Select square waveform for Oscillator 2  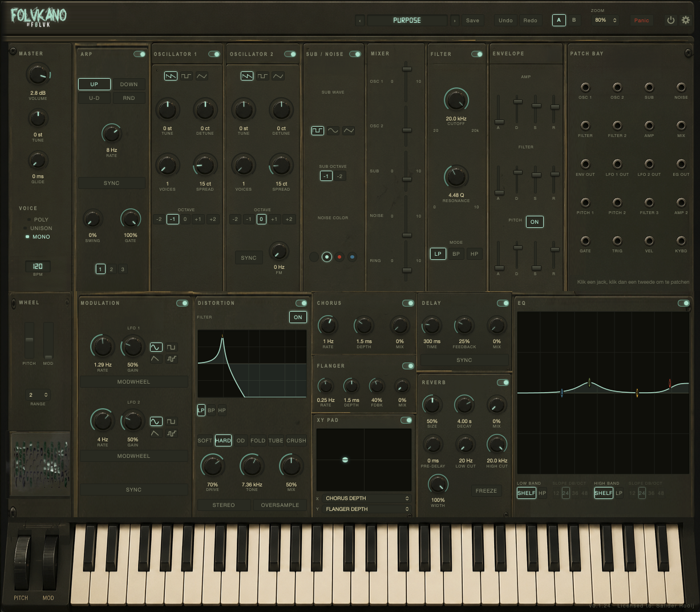tap(262, 76)
